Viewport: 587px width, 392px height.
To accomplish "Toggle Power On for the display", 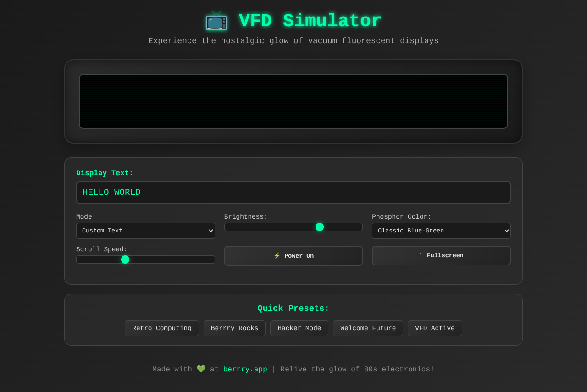I will pyautogui.click(x=293, y=255).
